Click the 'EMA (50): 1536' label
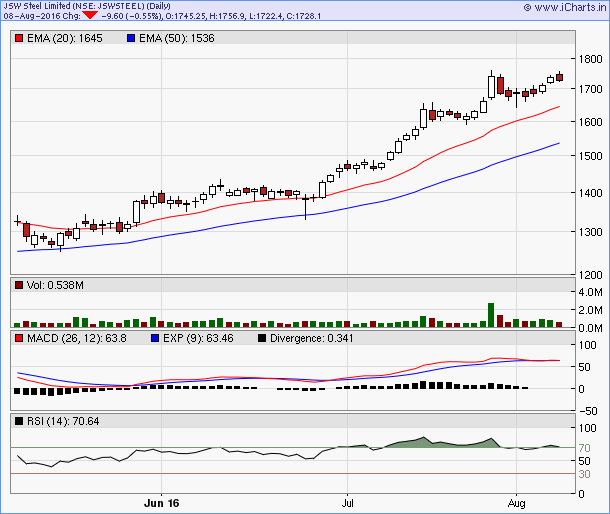 (x=177, y=38)
